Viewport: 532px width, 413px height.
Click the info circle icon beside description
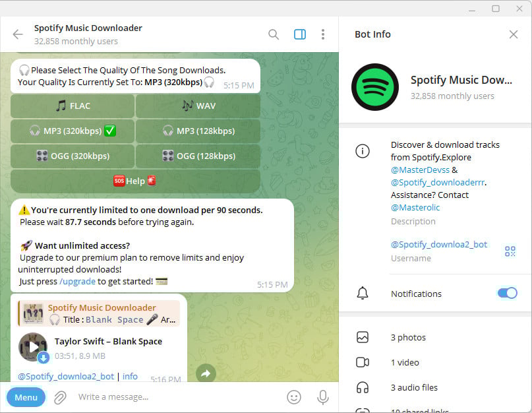[363, 151]
